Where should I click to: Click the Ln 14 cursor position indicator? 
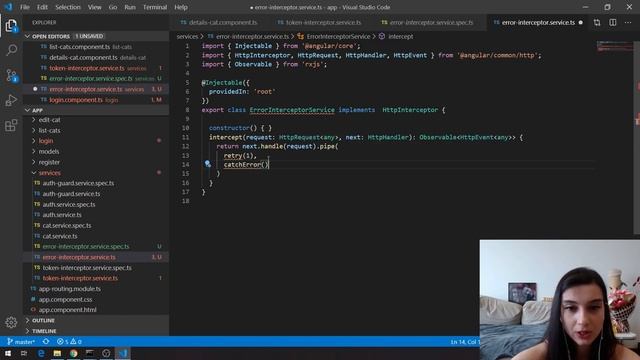(x=464, y=342)
